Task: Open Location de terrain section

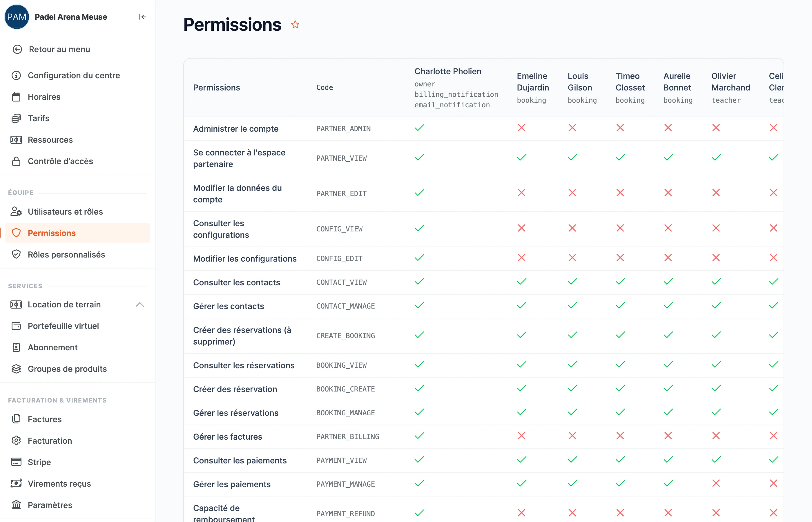Action: pos(77,304)
